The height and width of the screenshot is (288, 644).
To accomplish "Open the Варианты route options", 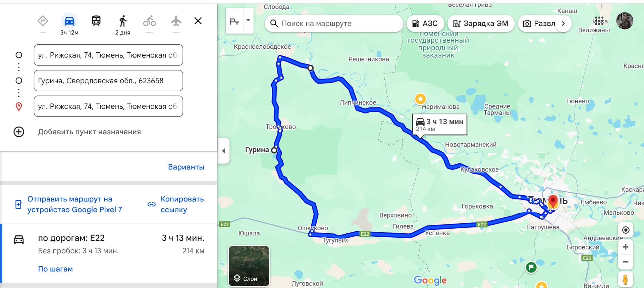I will click(x=186, y=167).
